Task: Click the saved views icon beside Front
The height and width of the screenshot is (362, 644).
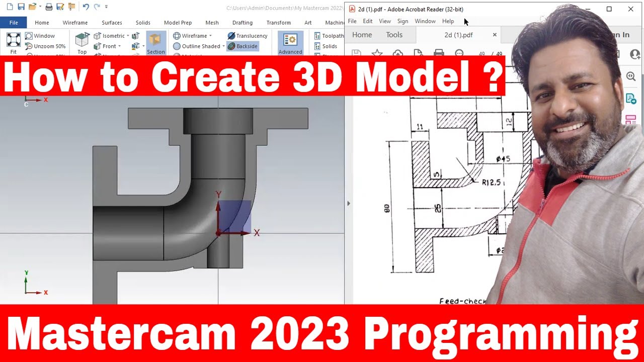Action: pos(135,46)
